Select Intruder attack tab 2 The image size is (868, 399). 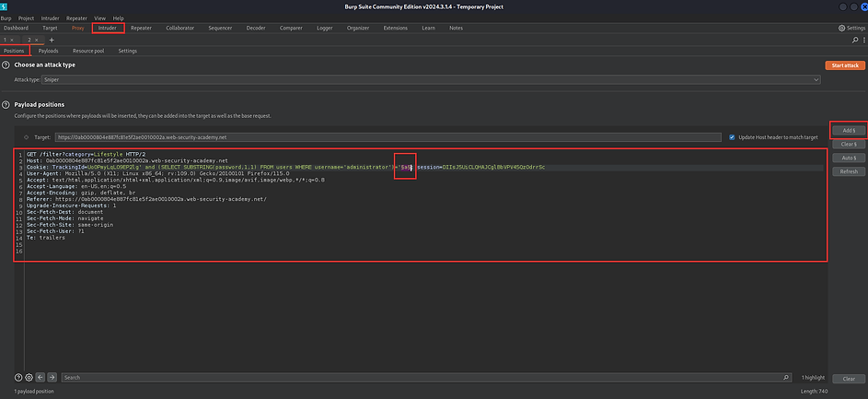[29, 40]
